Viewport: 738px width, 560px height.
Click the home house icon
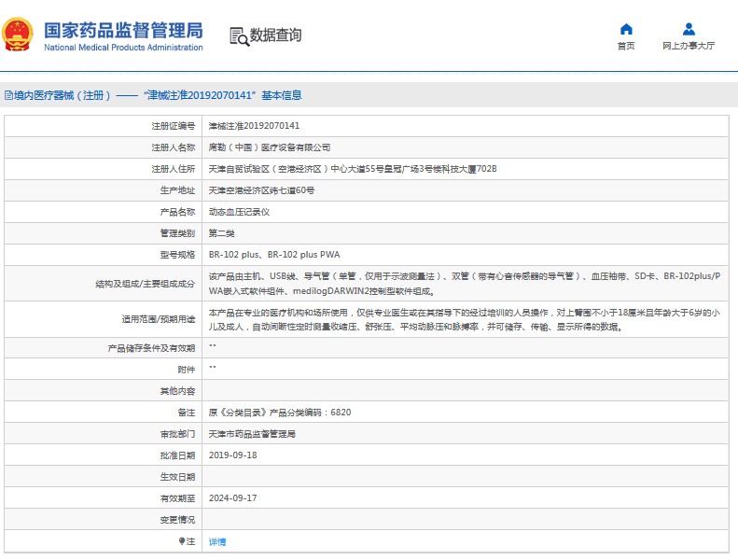pyautogui.click(x=626, y=29)
